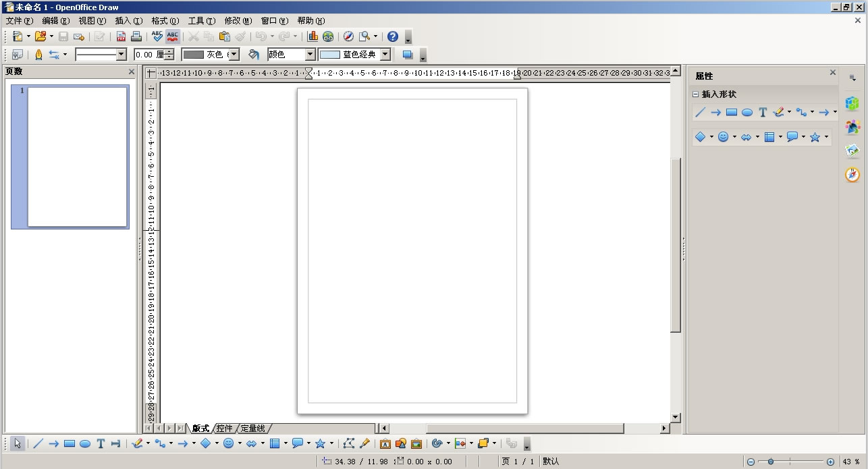Click the zoom slider handle in the status bar

click(771, 462)
